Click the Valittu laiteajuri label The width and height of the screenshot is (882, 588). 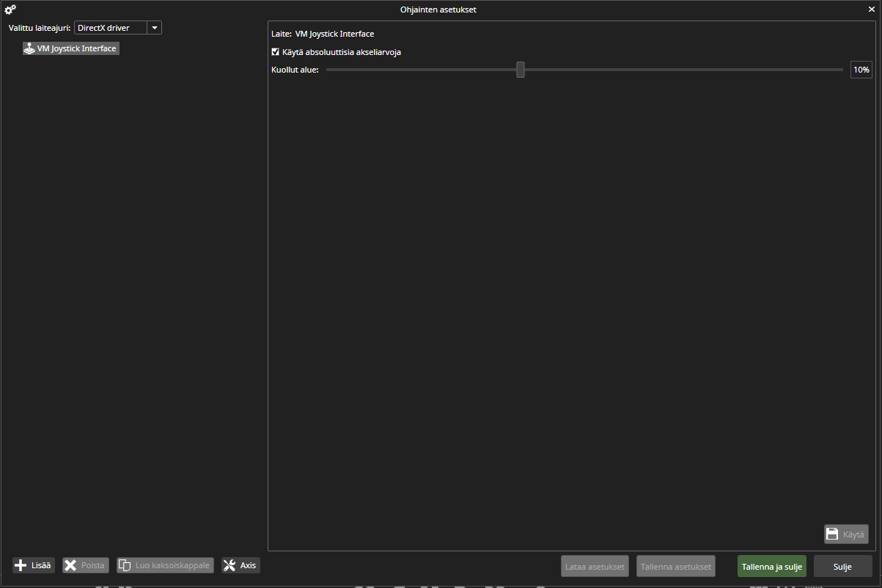(x=40, y=28)
